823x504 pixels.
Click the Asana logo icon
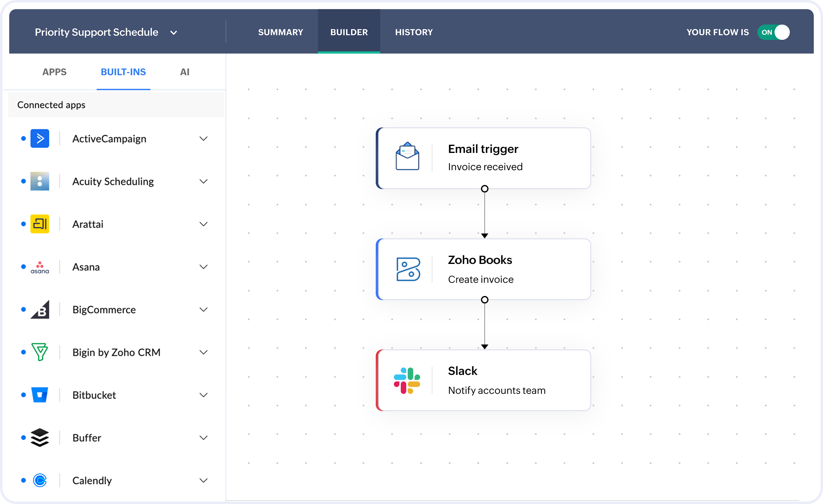coord(40,267)
